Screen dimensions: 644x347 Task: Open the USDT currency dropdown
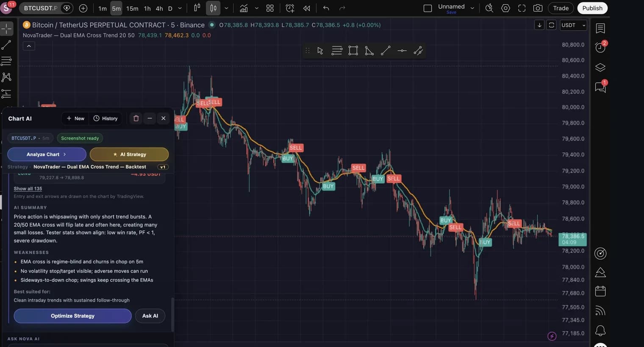[x=573, y=25]
